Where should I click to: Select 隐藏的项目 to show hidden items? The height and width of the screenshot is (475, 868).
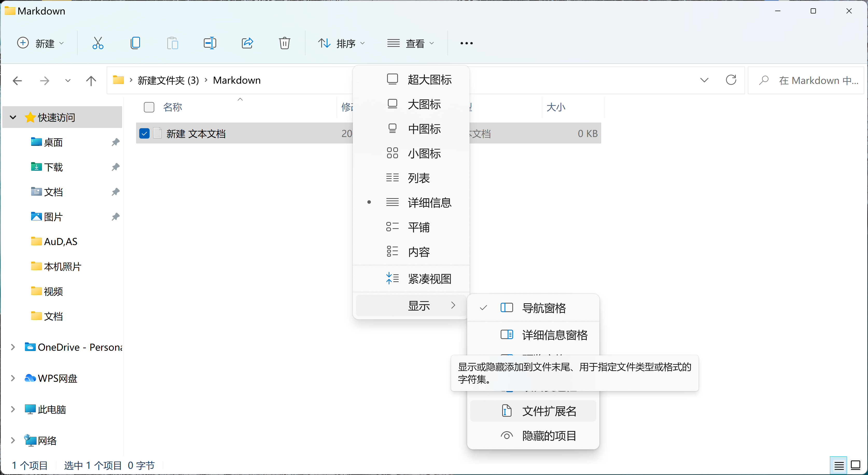(549, 435)
